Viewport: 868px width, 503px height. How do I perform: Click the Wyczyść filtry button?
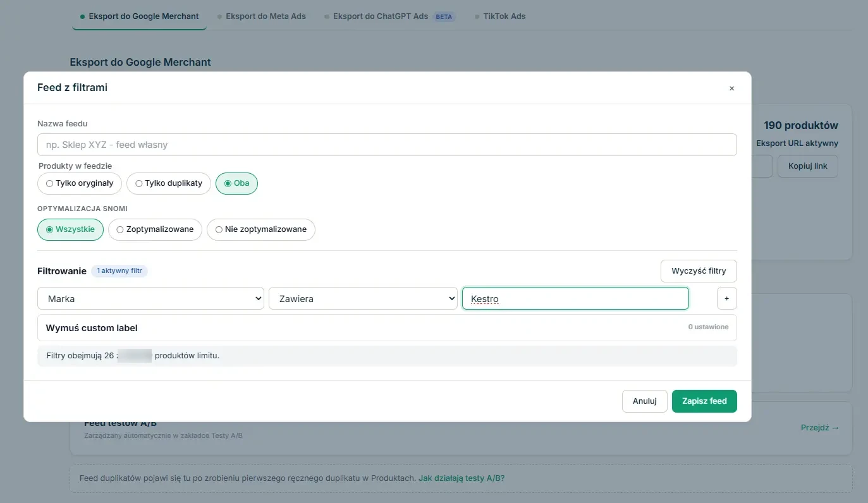(699, 271)
